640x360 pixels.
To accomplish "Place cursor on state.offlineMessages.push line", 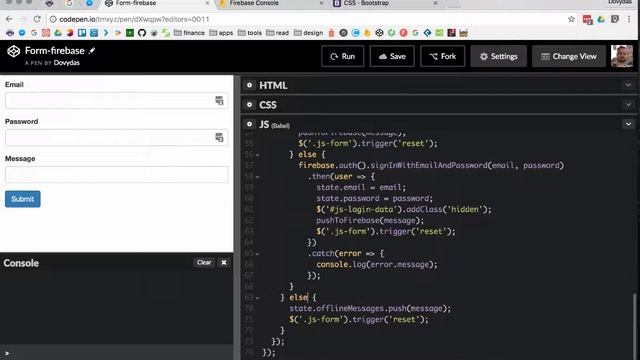I will click(370, 309).
